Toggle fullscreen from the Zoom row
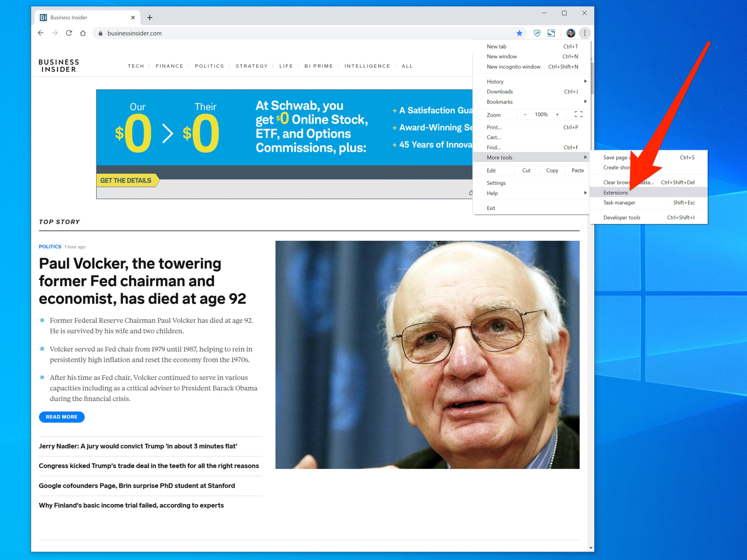 pyautogui.click(x=578, y=114)
